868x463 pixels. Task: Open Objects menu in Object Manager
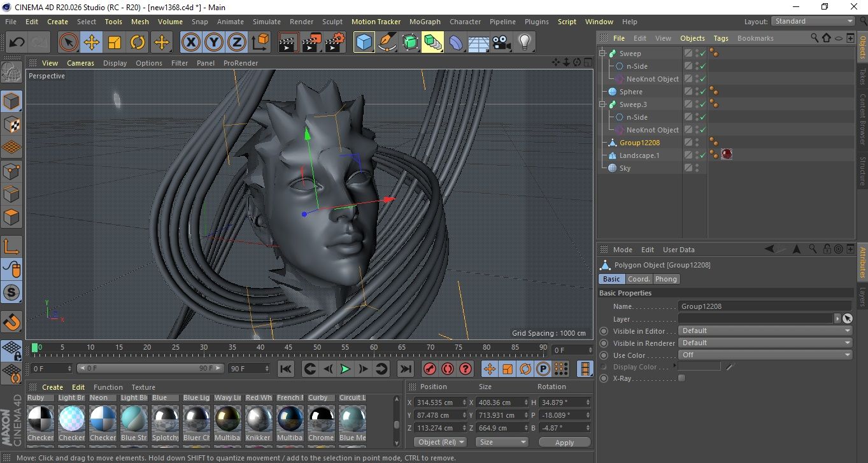[x=692, y=38]
